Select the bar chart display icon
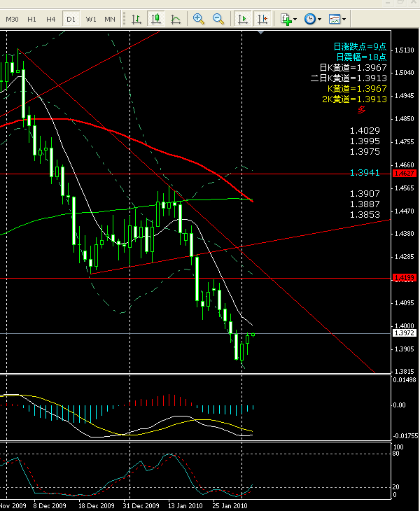Viewport: 420px width, 511px height. [136, 19]
